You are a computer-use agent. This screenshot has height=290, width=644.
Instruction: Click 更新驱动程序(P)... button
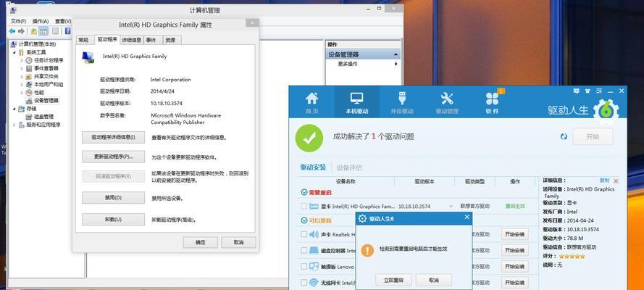113,157
